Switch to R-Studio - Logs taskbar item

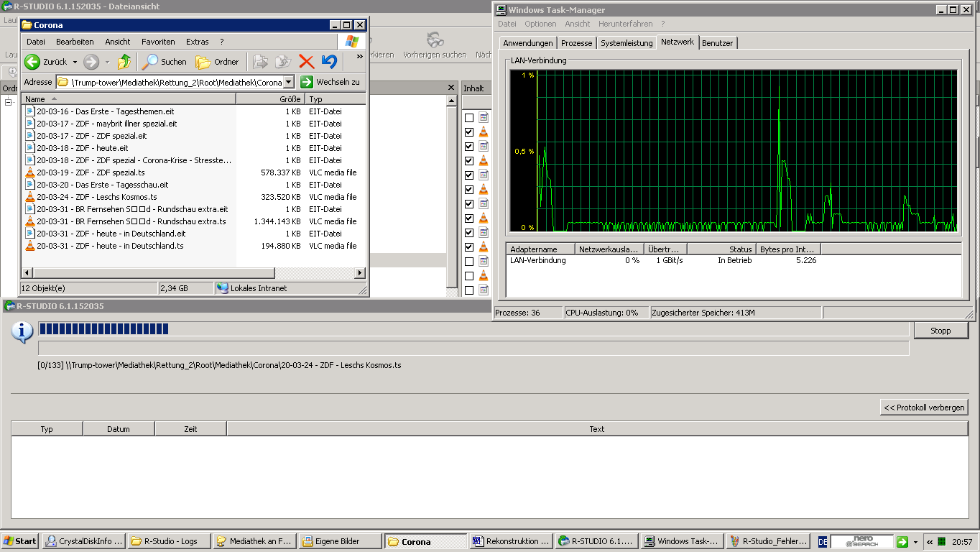(x=170, y=541)
